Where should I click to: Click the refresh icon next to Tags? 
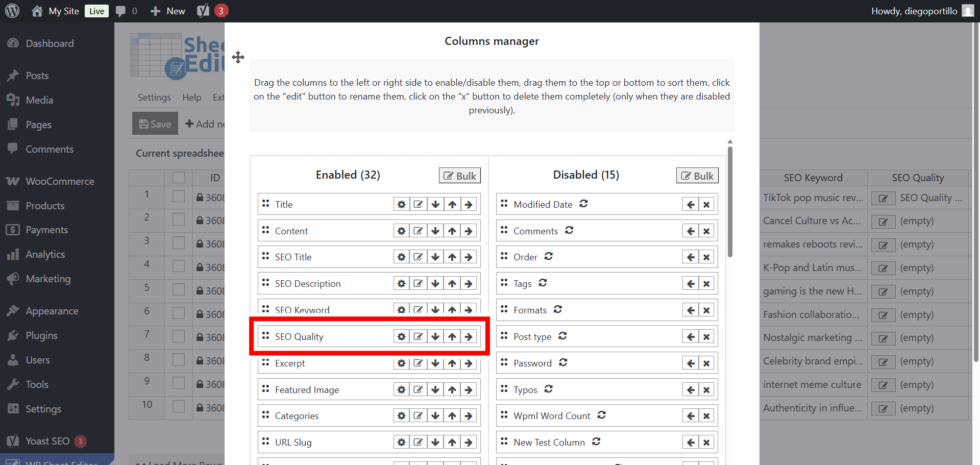click(x=543, y=283)
